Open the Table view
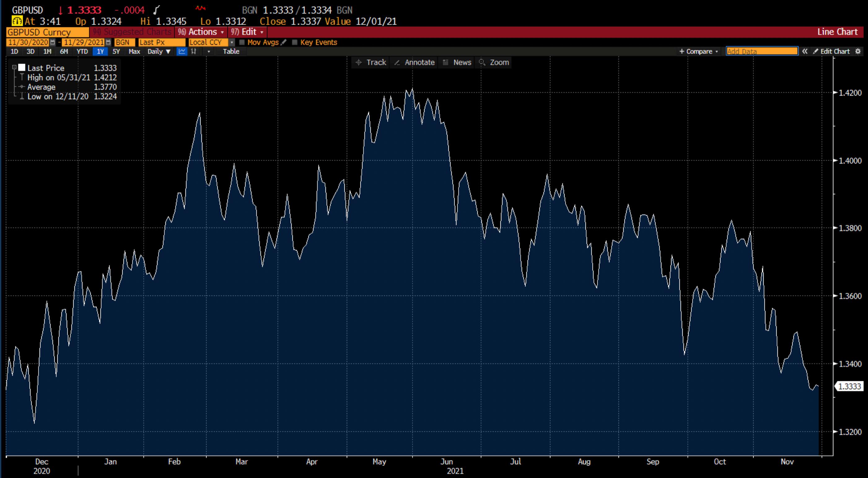 (231, 51)
